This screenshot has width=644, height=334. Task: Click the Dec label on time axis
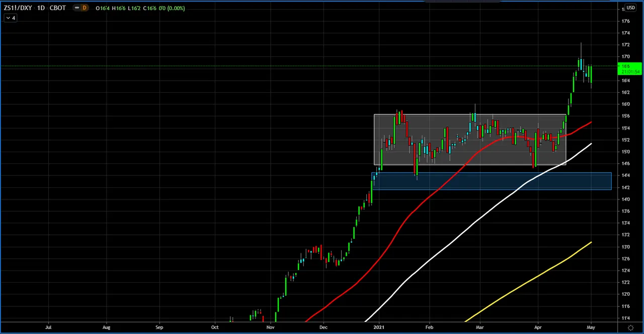[x=324, y=327]
